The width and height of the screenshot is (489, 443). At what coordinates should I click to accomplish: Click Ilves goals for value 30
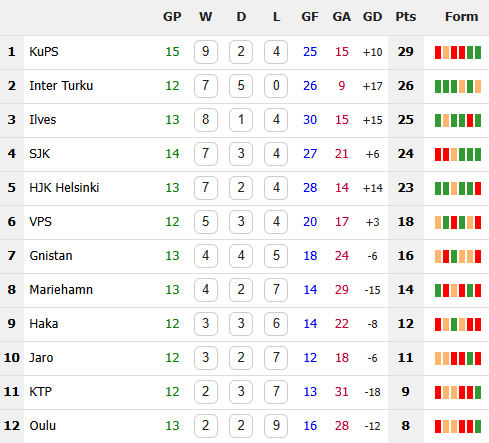[x=310, y=120]
